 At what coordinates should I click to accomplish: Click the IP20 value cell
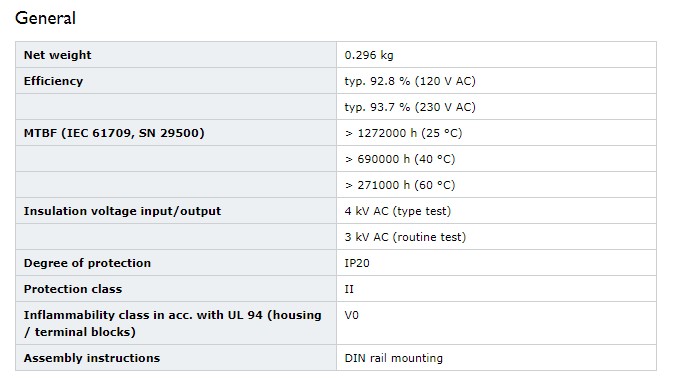pyautogui.click(x=497, y=263)
